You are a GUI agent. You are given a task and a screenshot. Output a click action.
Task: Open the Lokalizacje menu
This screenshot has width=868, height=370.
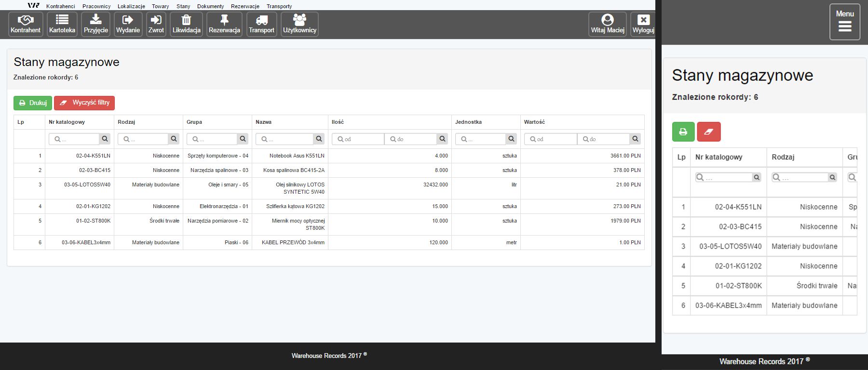point(131,6)
